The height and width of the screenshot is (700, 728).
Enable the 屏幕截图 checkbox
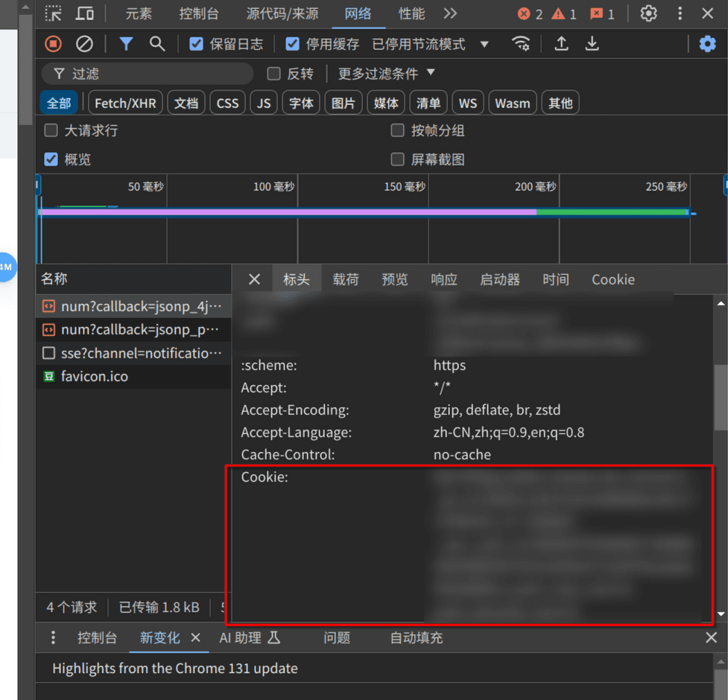click(x=398, y=159)
